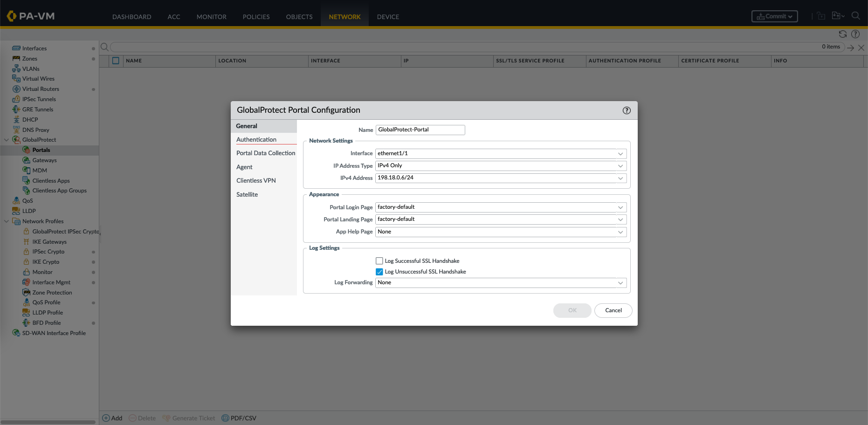The image size is (868, 425).
Task: Click the help icon in dialog header
Action: click(x=627, y=110)
